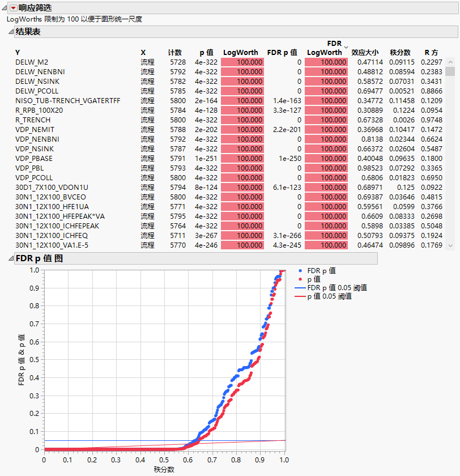Click the FDR p 值 legend label

click(321, 271)
